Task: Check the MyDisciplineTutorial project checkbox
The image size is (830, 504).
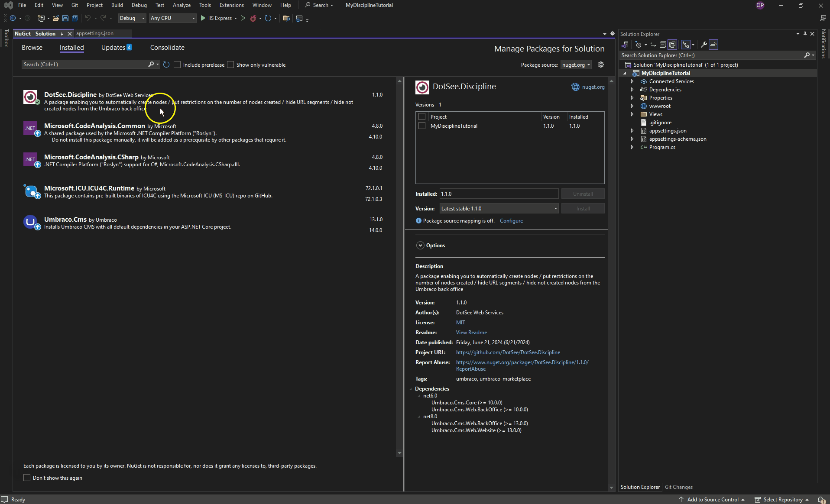Action: [422, 126]
